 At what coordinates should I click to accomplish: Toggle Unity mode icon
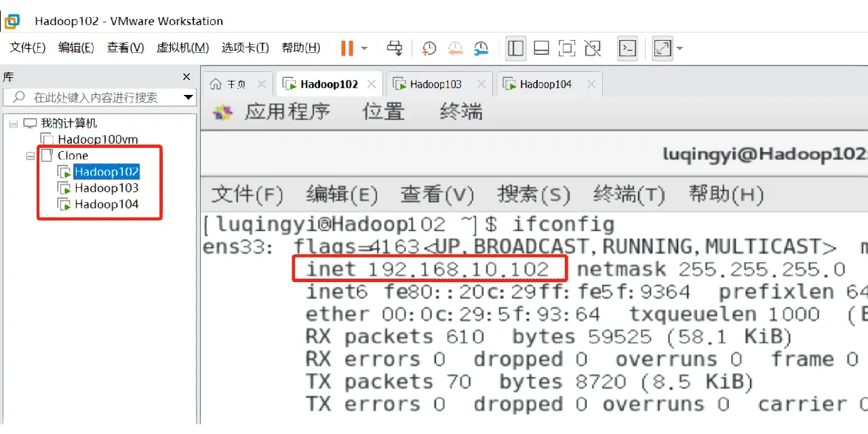(x=593, y=48)
